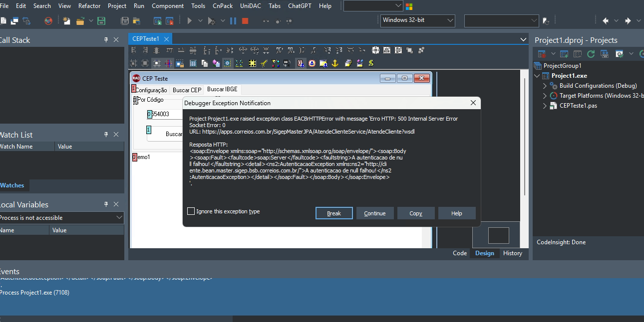Click the Watches tab in Watch List

pyautogui.click(x=12, y=185)
